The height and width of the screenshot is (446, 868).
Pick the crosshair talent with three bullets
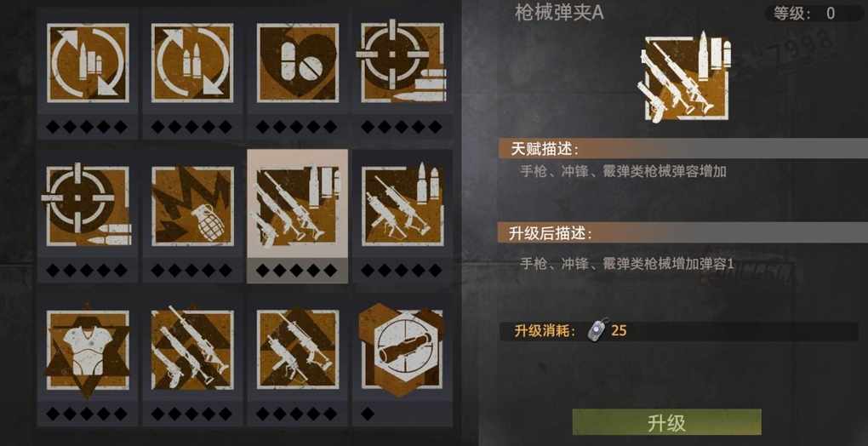(x=402, y=62)
